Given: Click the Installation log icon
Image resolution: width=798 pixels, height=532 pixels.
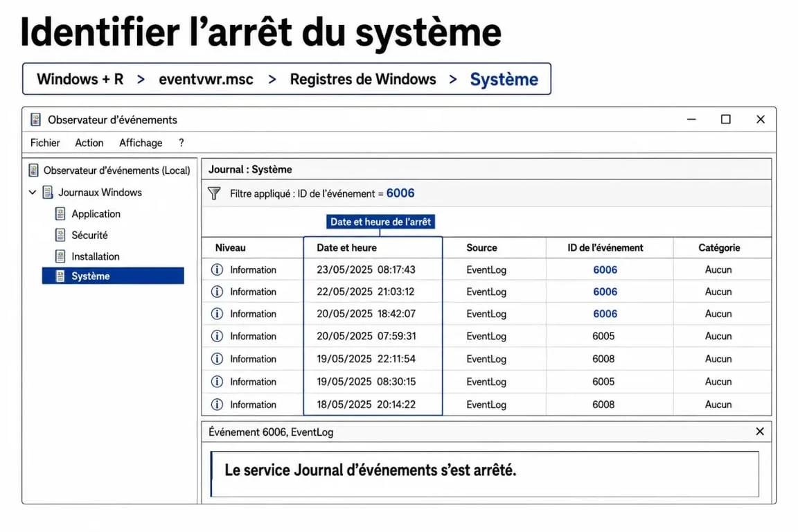Looking at the screenshot, I should (x=60, y=256).
